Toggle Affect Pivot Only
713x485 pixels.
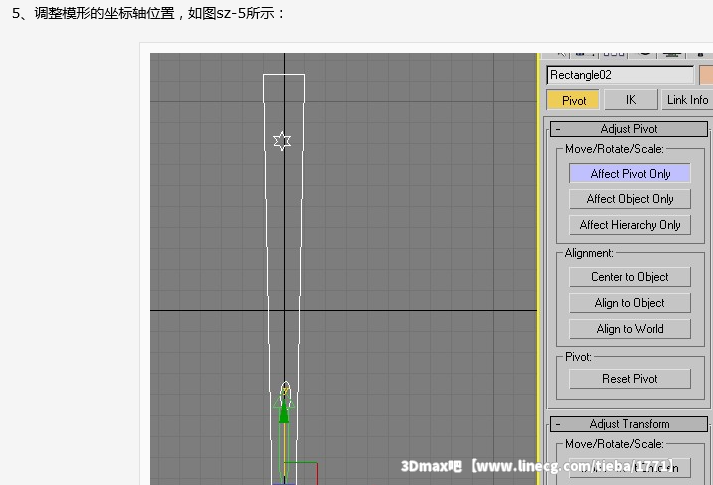pos(630,174)
